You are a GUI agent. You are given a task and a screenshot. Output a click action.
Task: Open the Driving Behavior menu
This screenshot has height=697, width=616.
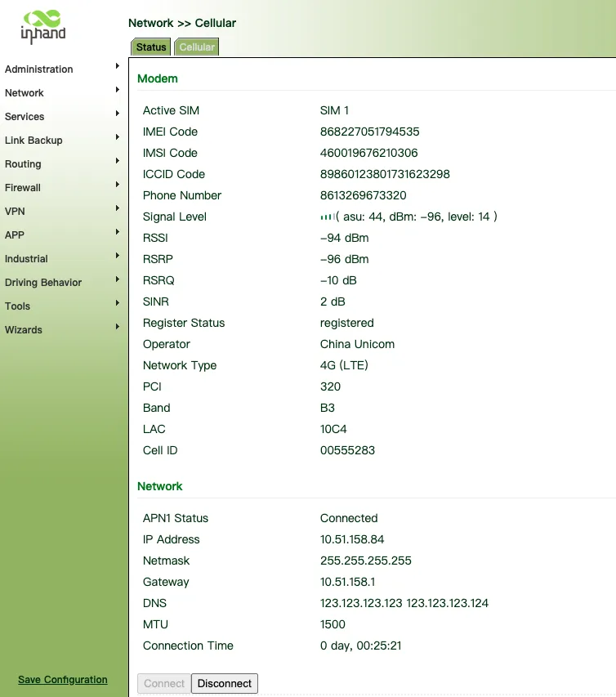coord(43,282)
